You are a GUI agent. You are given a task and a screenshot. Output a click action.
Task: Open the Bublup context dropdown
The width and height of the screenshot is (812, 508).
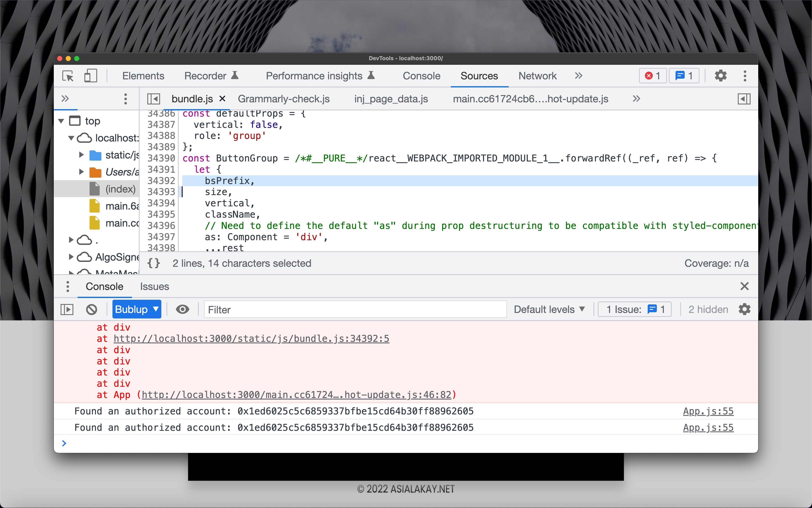point(137,310)
